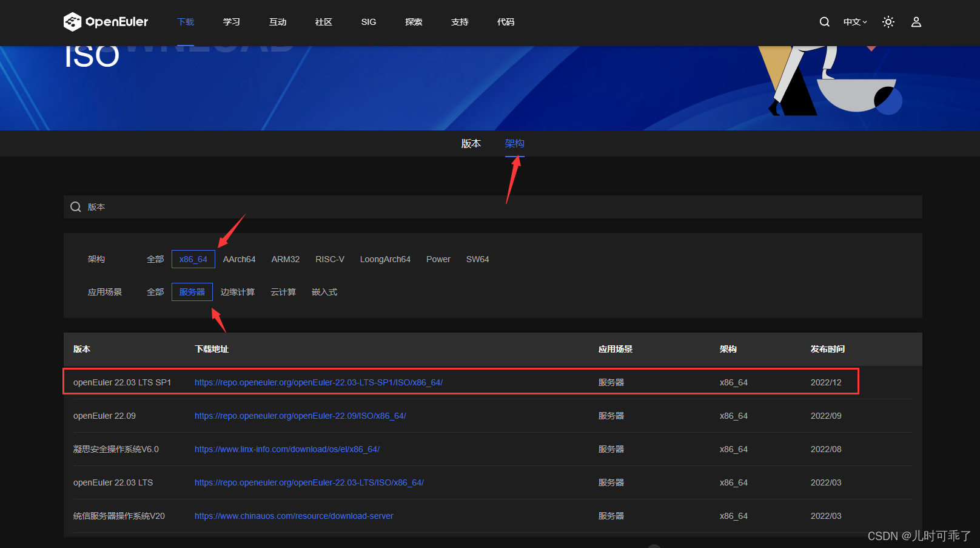Click the openEuler 22.03 LTS SP1 version cell
This screenshot has height=548, width=980.
(x=122, y=382)
